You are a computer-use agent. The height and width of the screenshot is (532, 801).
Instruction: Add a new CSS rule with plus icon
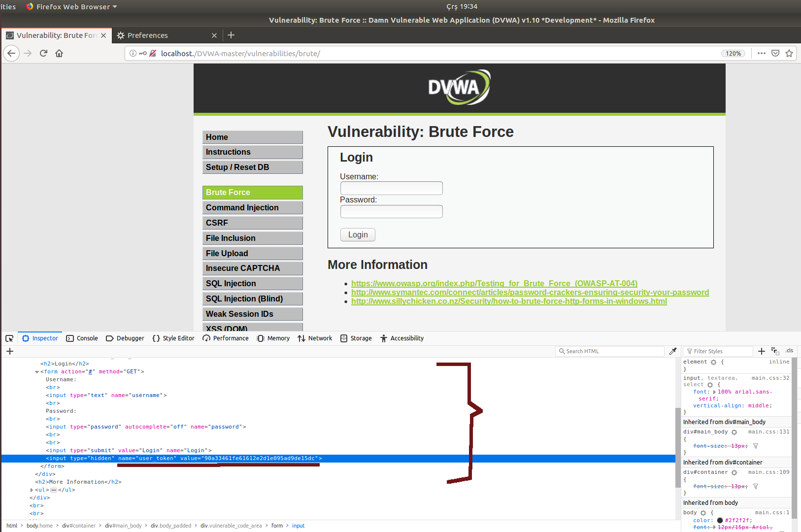[x=761, y=351]
